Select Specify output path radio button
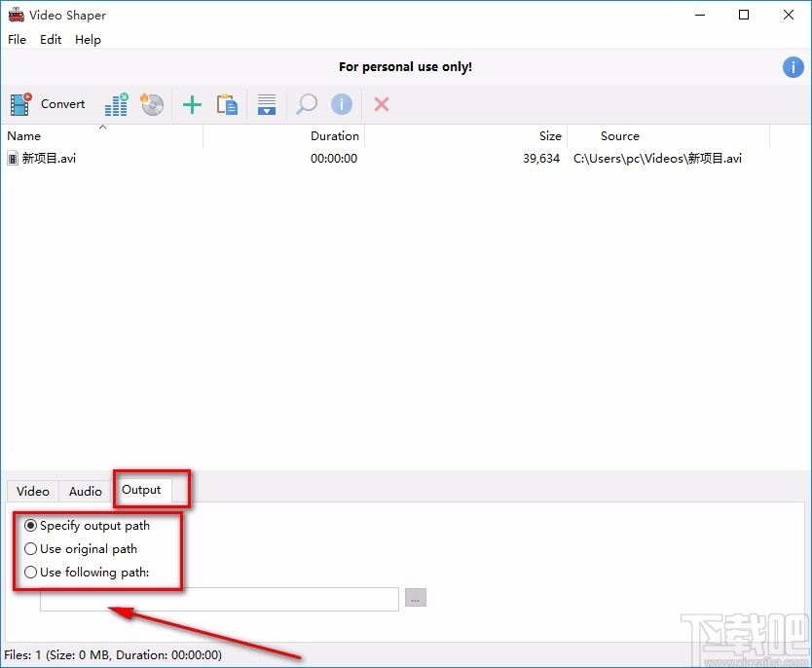This screenshot has height=668, width=812. coord(30,526)
